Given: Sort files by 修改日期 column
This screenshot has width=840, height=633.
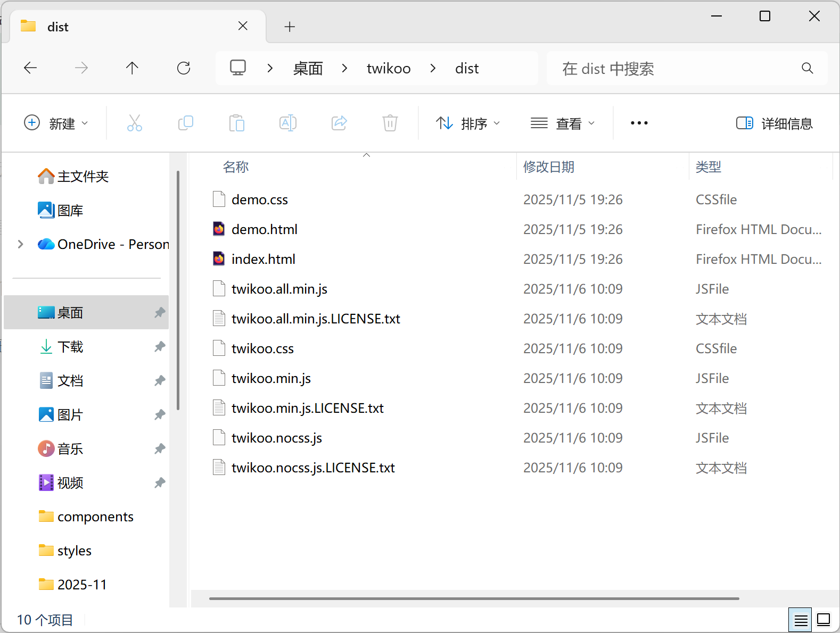Looking at the screenshot, I should click(x=549, y=167).
